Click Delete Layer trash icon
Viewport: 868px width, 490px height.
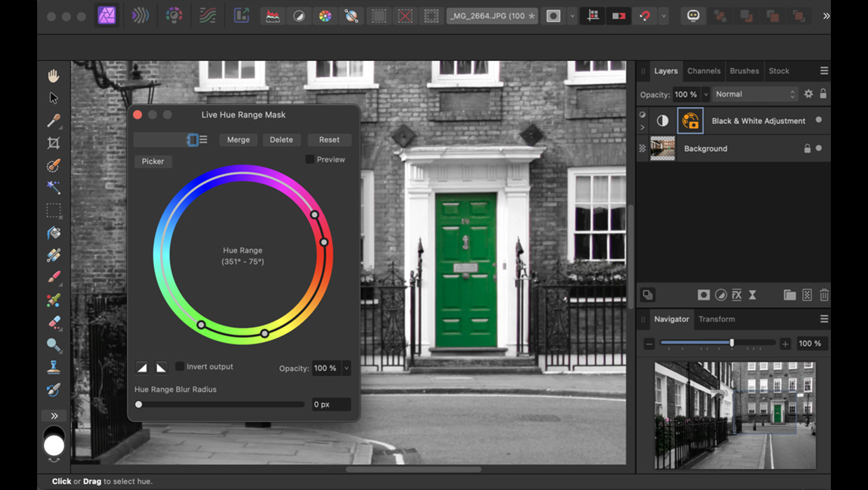(x=824, y=295)
